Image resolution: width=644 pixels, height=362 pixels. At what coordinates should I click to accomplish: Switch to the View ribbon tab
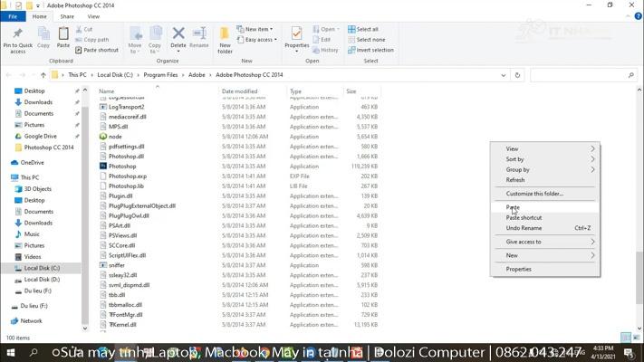tap(93, 16)
